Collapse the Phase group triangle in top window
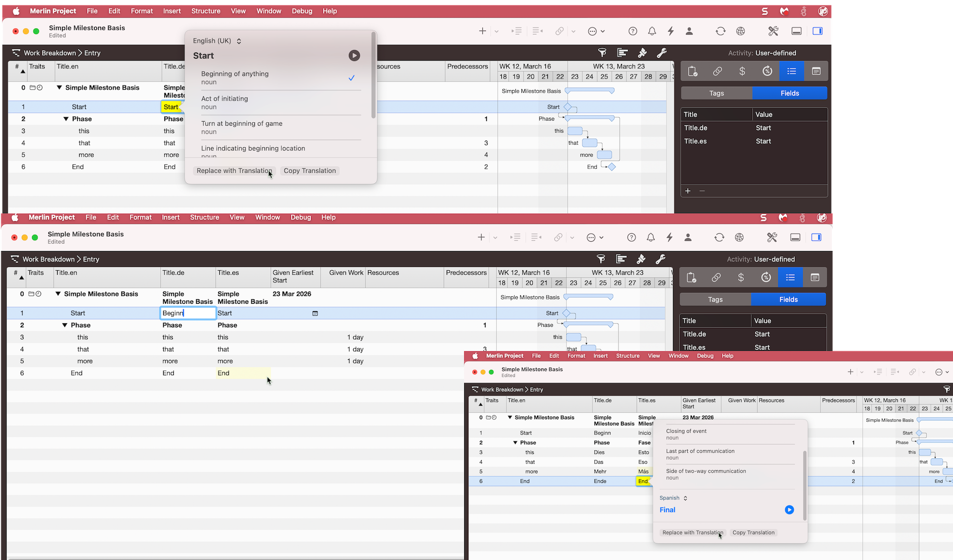 tap(66, 119)
